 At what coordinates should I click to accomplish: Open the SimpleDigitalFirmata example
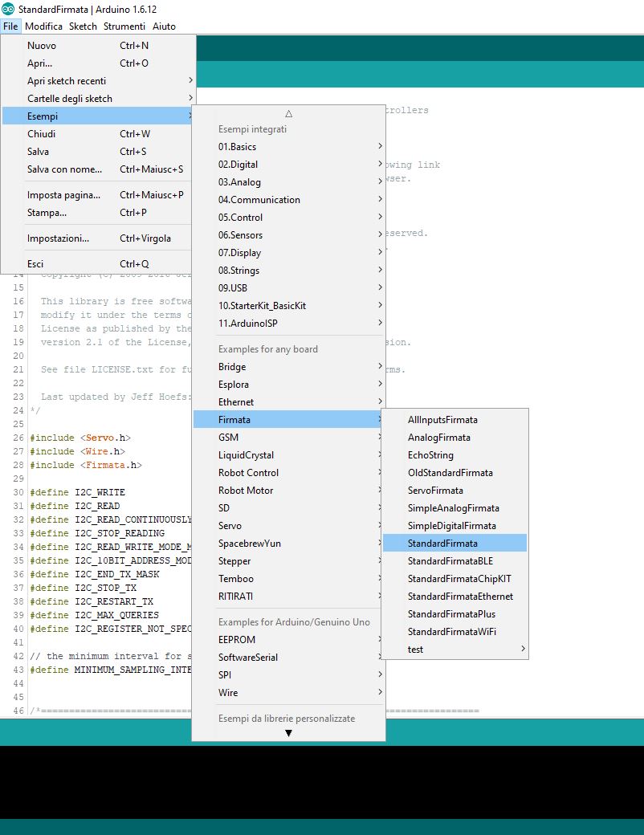tap(455, 526)
